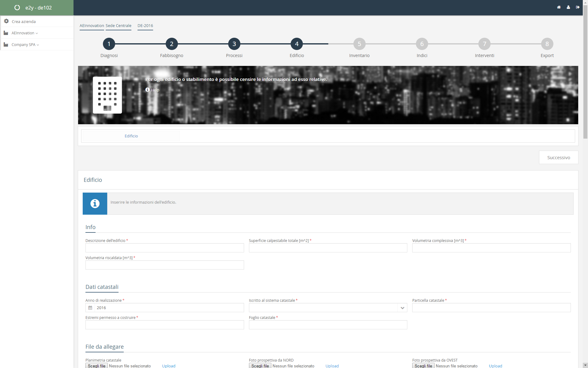This screenshot has width=588, height=368.
Task: Click the Inventario step label
Action: [359, 56]
